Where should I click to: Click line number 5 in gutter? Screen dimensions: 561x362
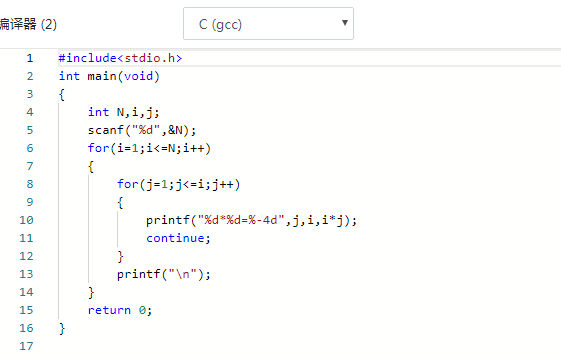coord(30,130)
